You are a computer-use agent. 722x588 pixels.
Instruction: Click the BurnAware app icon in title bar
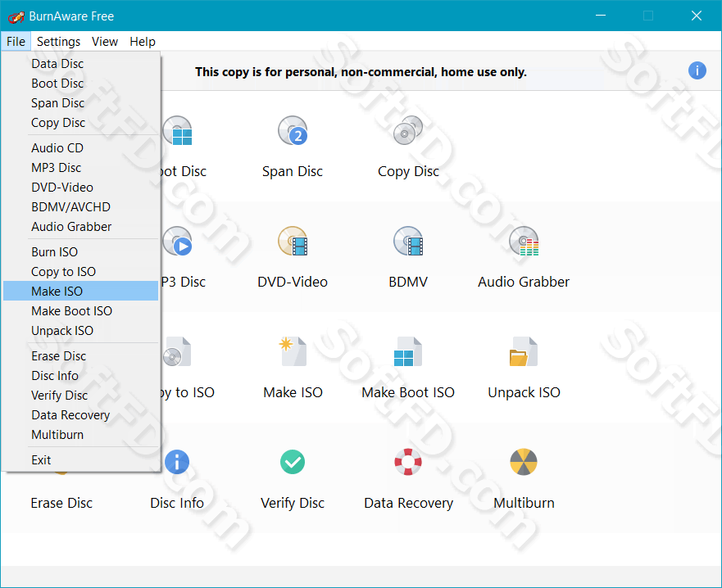pyautogui.click(x=16, y=16)
